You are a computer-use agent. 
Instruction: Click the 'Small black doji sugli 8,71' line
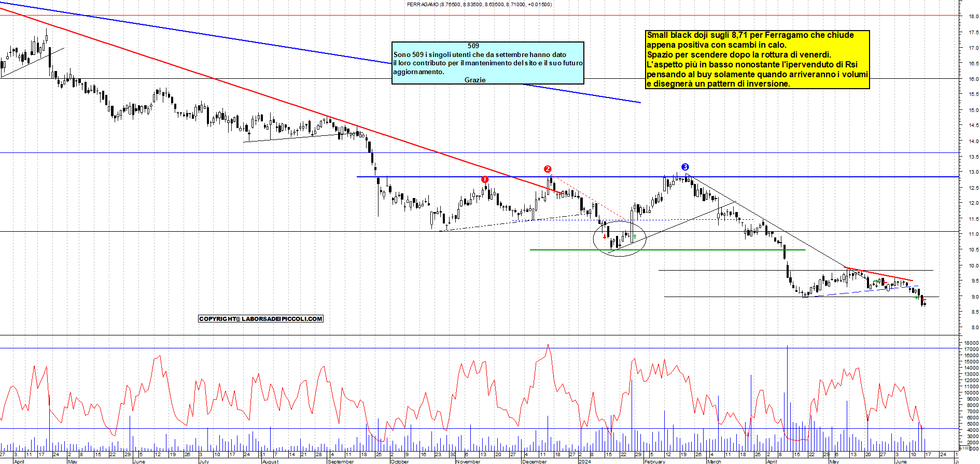coord(750,35)
